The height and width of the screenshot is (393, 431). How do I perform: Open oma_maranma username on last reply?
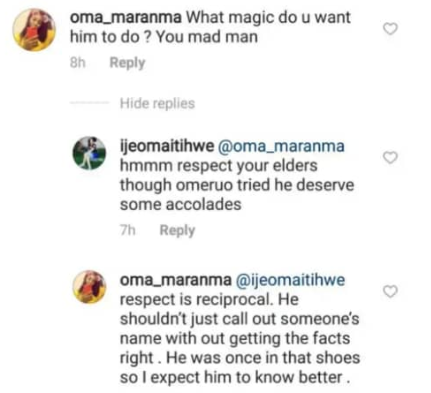175,280
